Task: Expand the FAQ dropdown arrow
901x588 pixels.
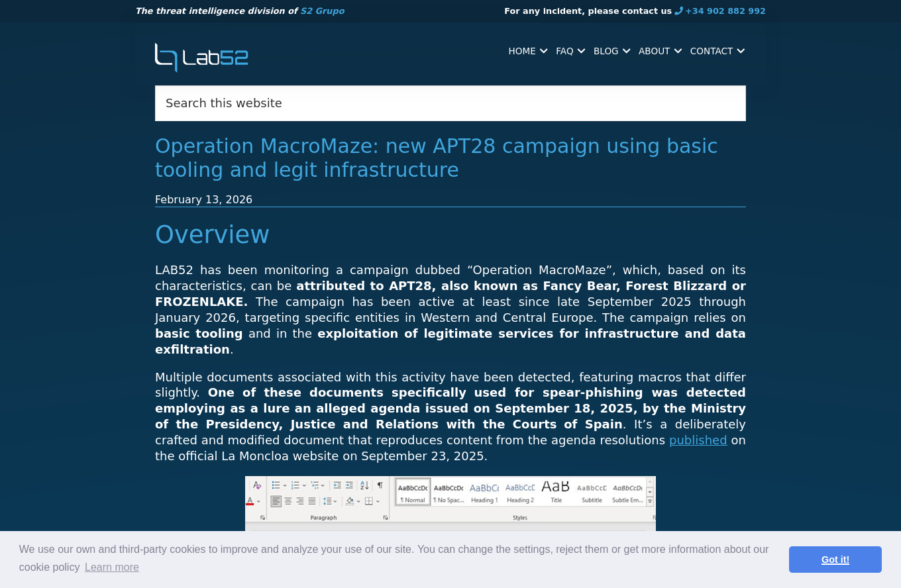Action: (x=581, y=51)
